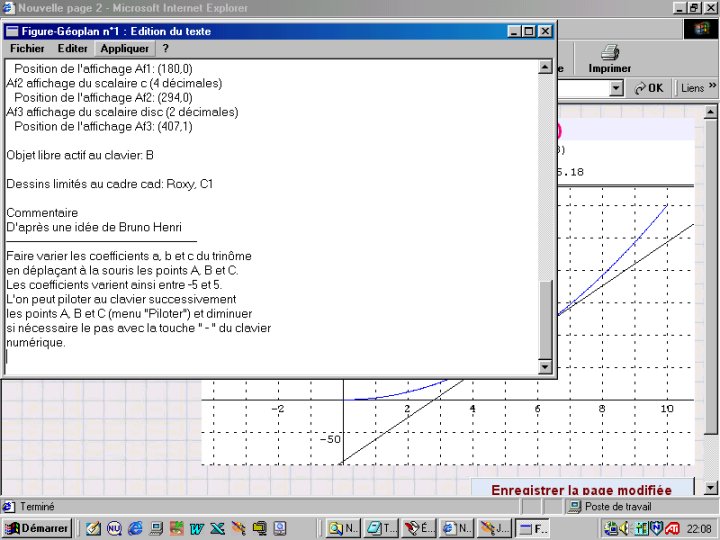Click the 'Af2 affichage du scalaire c' line
The width and height of the screenshot is (720, 540).
(x=114, y=83)
